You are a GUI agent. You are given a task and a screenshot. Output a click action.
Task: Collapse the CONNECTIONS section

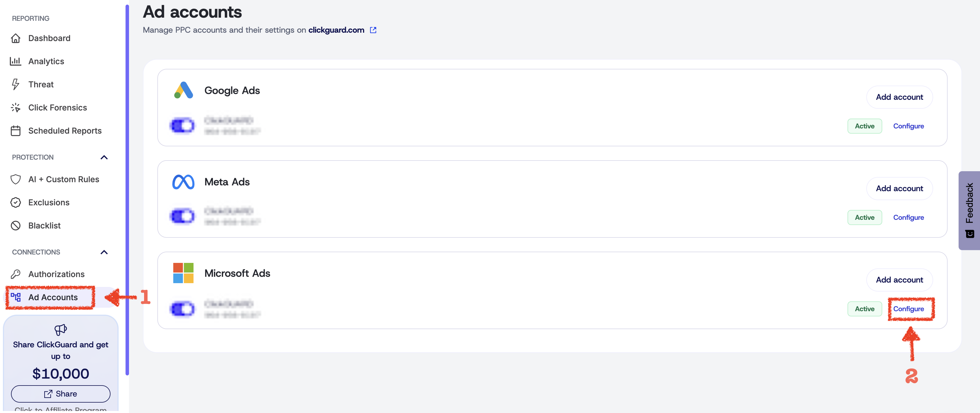click(104, 252)
